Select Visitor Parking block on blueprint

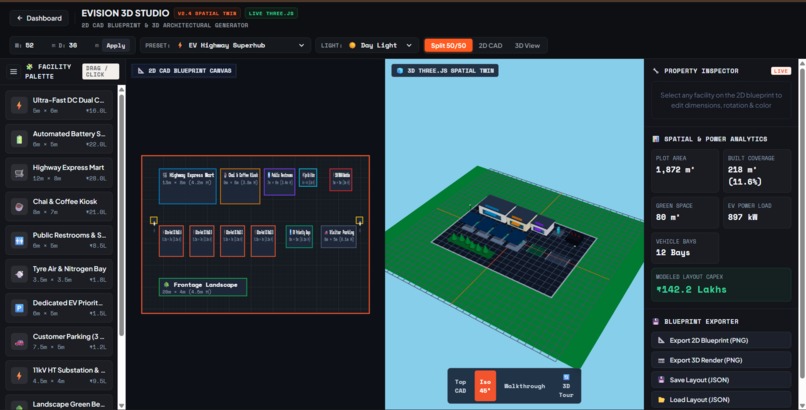point(339,236)
